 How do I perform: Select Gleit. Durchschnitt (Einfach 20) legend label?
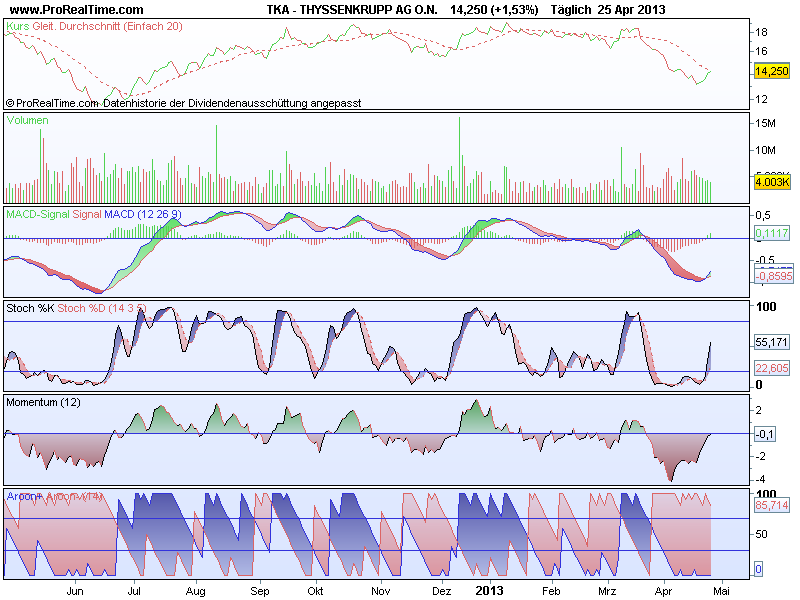107,26
